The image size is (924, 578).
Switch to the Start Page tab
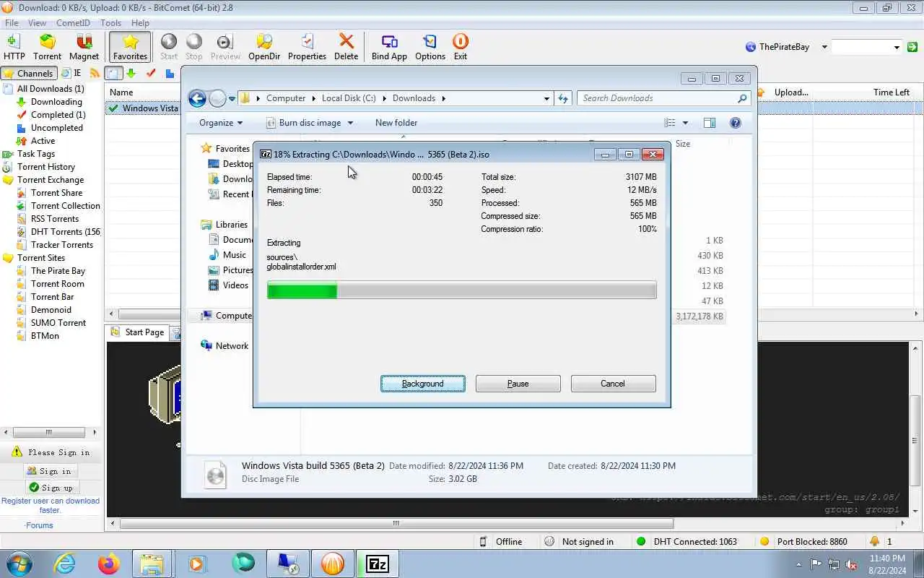click(x=137, y=332)
